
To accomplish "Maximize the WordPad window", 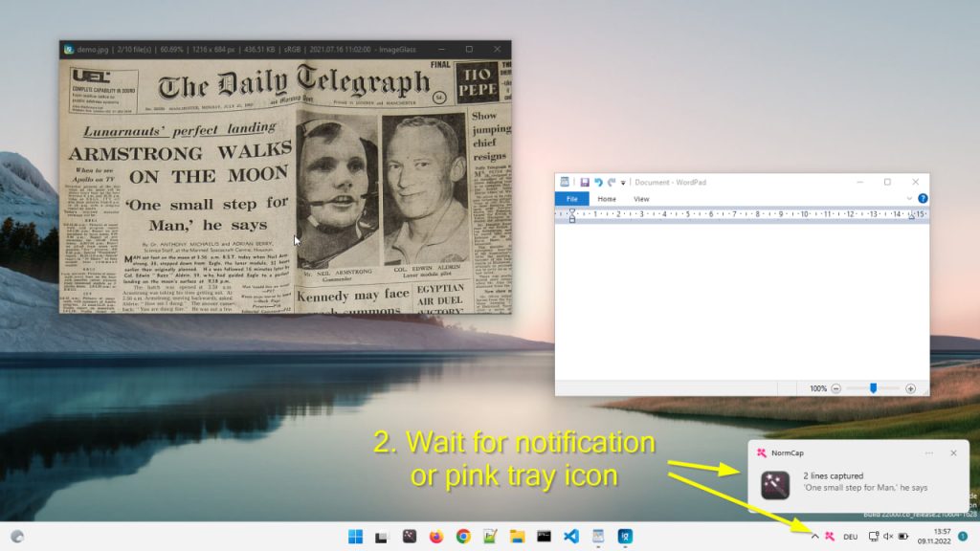I will tap(887, 182).
